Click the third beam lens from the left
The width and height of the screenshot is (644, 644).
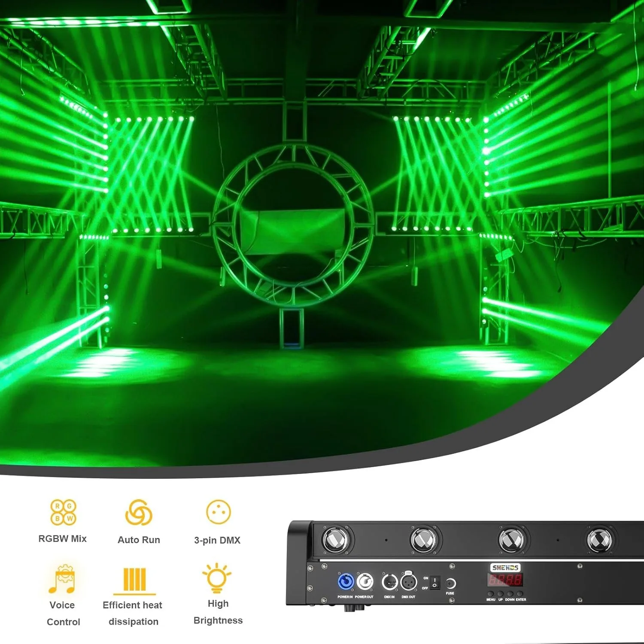[x=512, y=540]
